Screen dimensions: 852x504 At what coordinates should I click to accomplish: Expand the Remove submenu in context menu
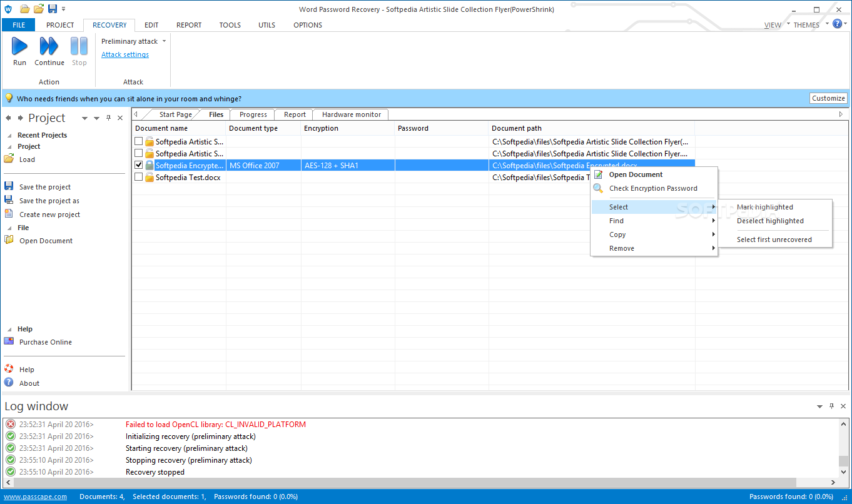(654, 248)
